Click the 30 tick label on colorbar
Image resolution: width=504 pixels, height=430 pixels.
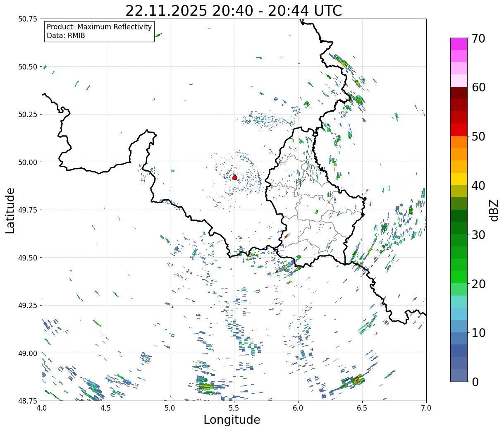(479, 235)
